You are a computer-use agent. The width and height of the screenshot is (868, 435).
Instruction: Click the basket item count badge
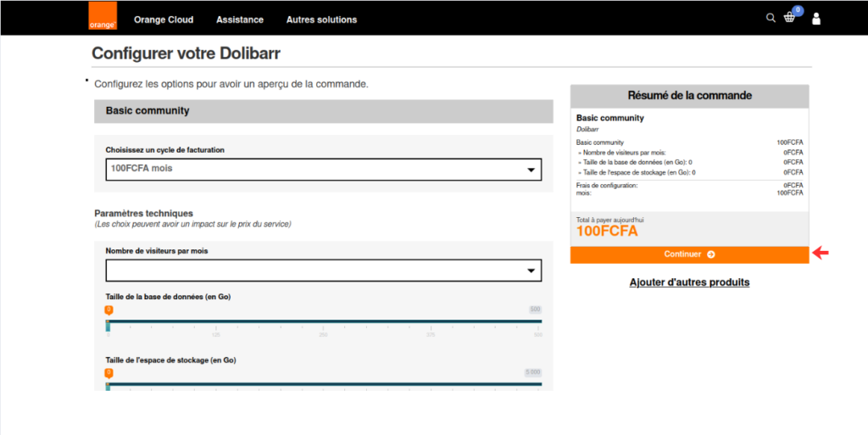pos(796,11)
